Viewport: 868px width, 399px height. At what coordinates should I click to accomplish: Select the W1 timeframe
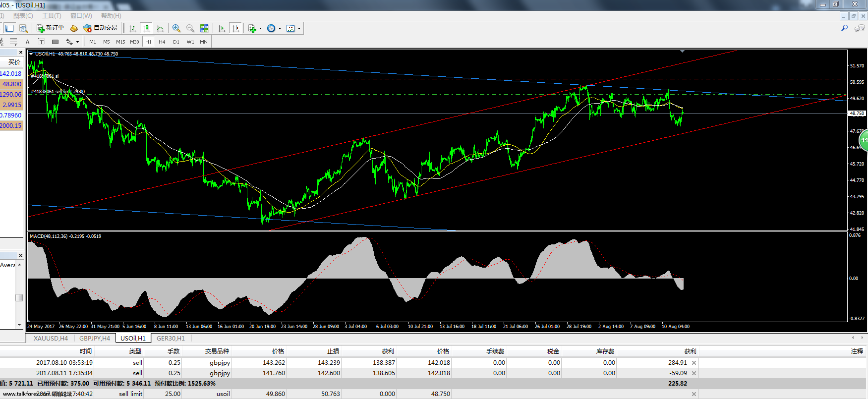click(x=190, y=42)
